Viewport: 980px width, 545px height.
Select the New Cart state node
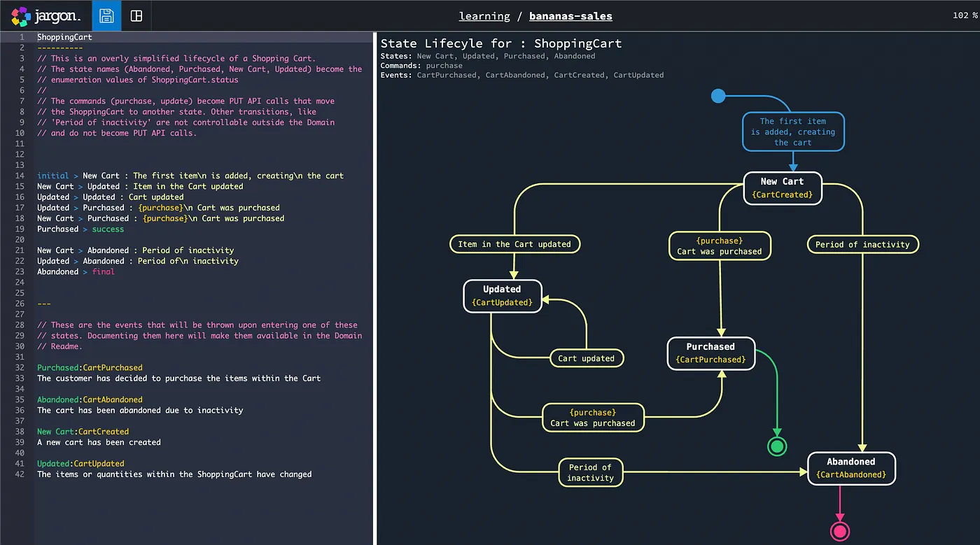[782, 187]
